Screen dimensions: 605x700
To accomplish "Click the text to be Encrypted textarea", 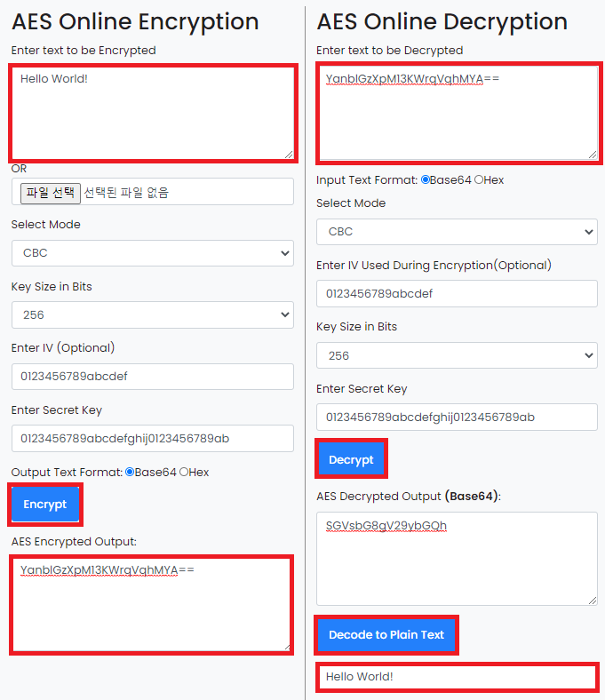I will [152, 113].
